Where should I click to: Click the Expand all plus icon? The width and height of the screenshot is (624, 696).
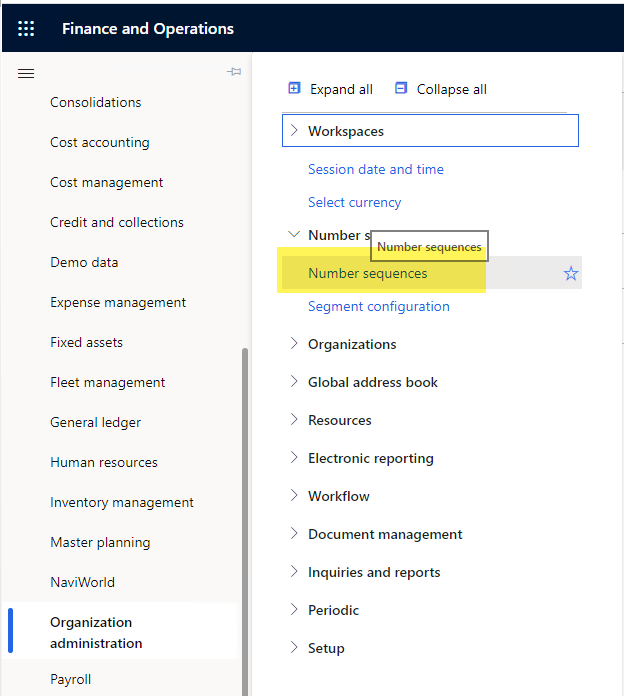[x=294, y=88]
